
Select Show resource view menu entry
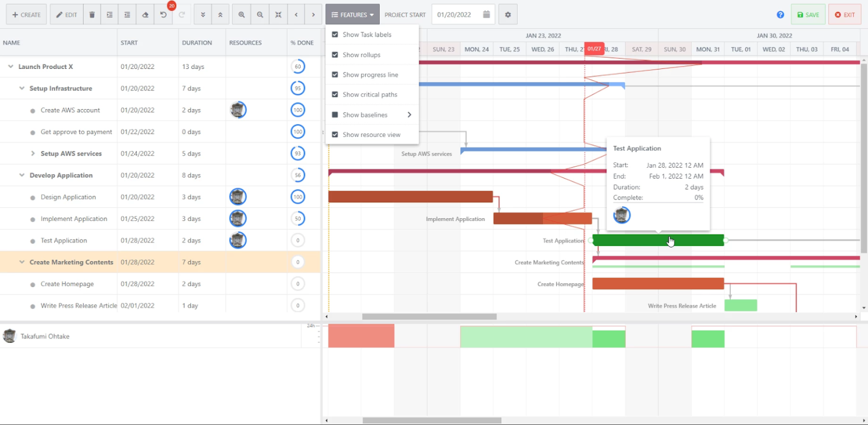tap(372, 135)
